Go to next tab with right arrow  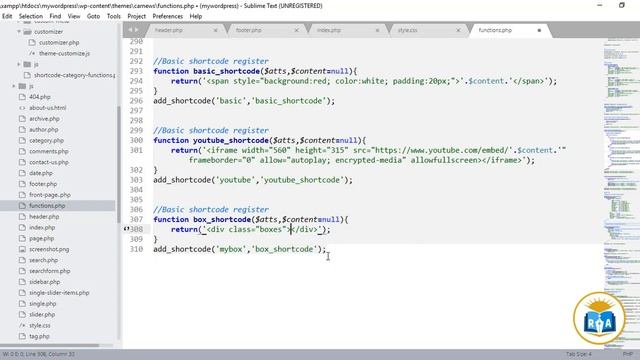click(136, 30)
